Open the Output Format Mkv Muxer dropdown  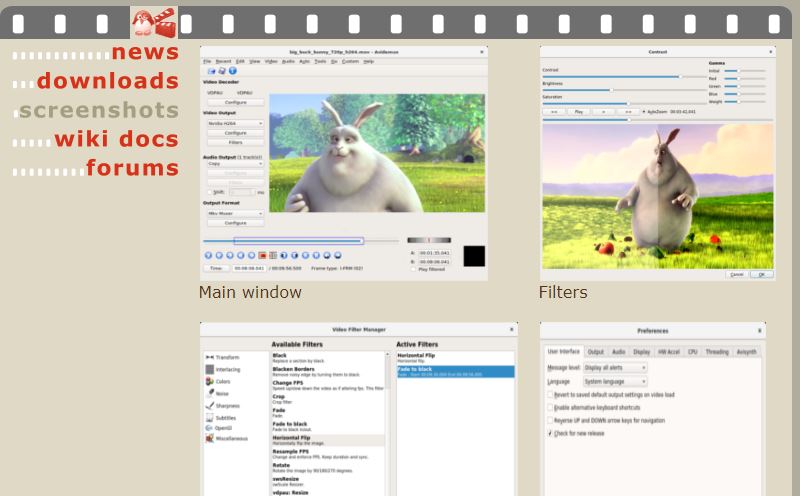pos(235,213)
